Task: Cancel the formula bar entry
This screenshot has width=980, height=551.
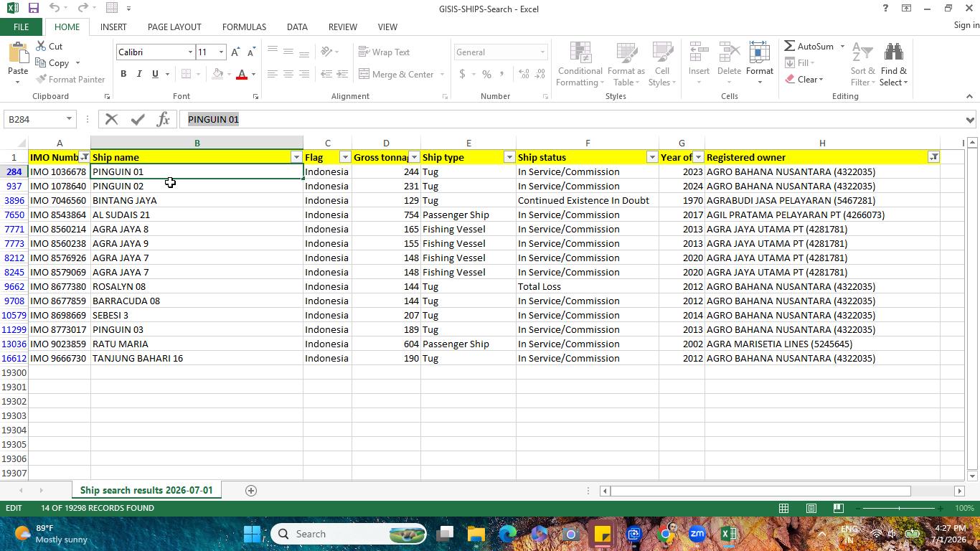Action: tap(111, 120)
